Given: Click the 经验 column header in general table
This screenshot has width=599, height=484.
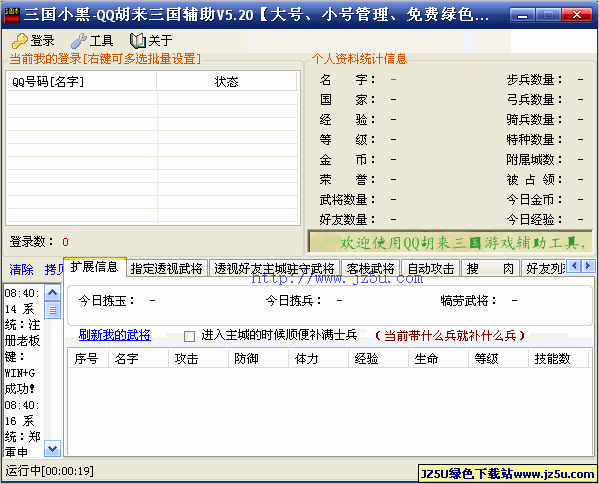Looking at the screenshot, I should [x=378, y=358].
